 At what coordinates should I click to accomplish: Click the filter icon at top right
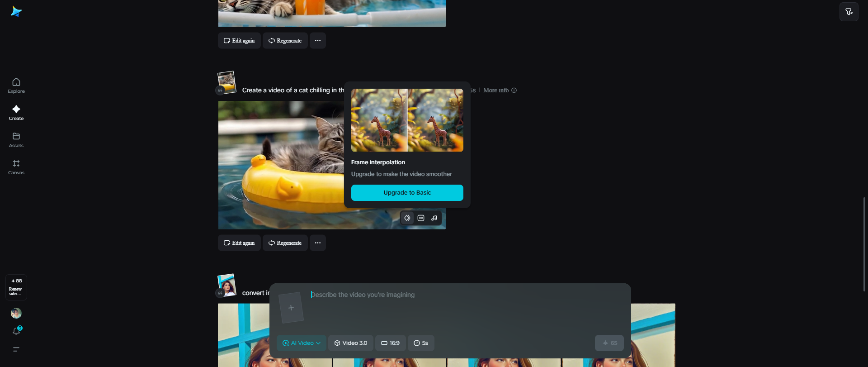[849, 12]
